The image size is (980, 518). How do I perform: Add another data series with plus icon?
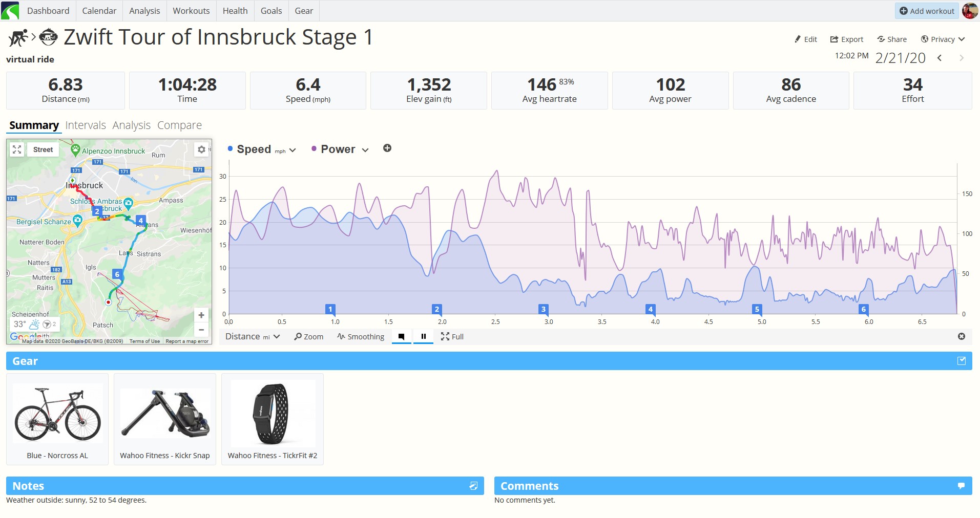387,148
